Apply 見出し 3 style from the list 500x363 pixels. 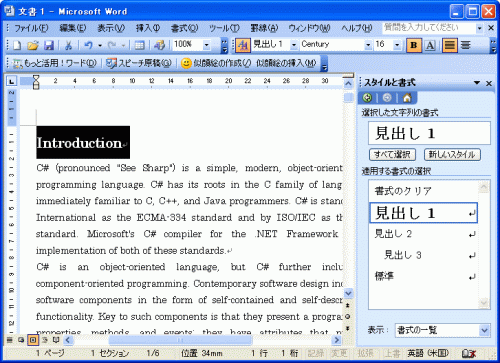[423, 255]
